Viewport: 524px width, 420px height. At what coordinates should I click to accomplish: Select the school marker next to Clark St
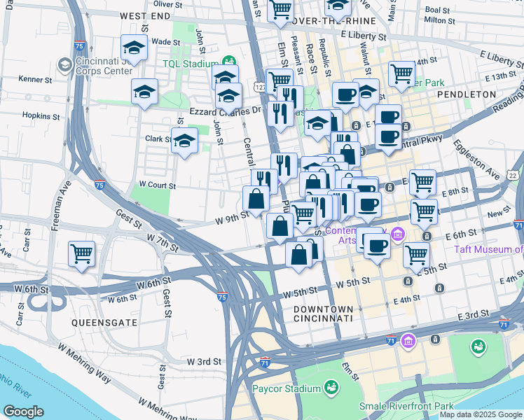click(184, 141)
